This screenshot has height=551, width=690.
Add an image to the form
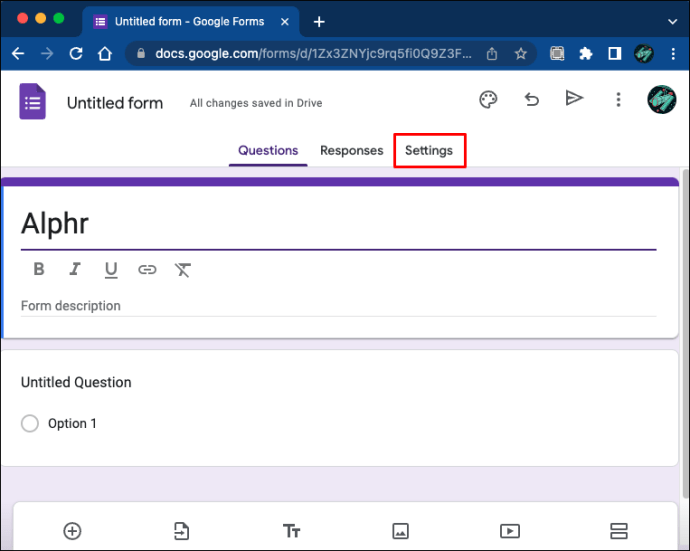click(x=400, y=531)
